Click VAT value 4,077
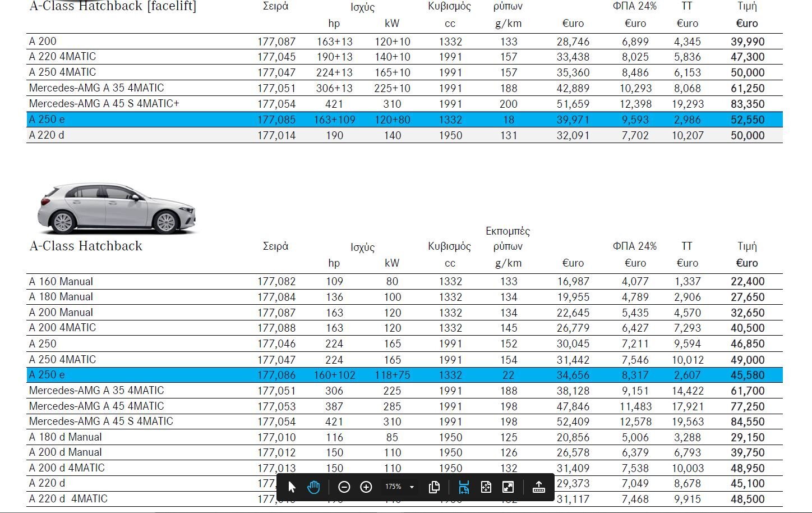Screen dimensions: 812x513 click(x=635, y=282)
